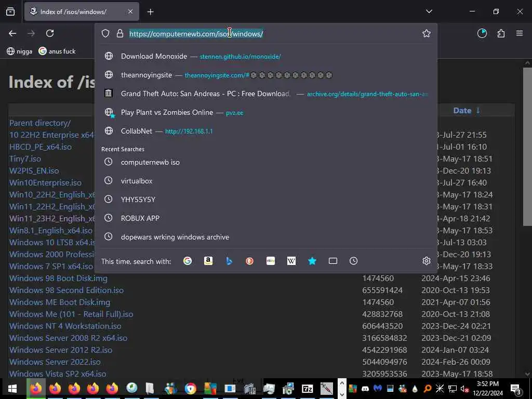Open Malwarebytes tray icon

pos(378,389)
